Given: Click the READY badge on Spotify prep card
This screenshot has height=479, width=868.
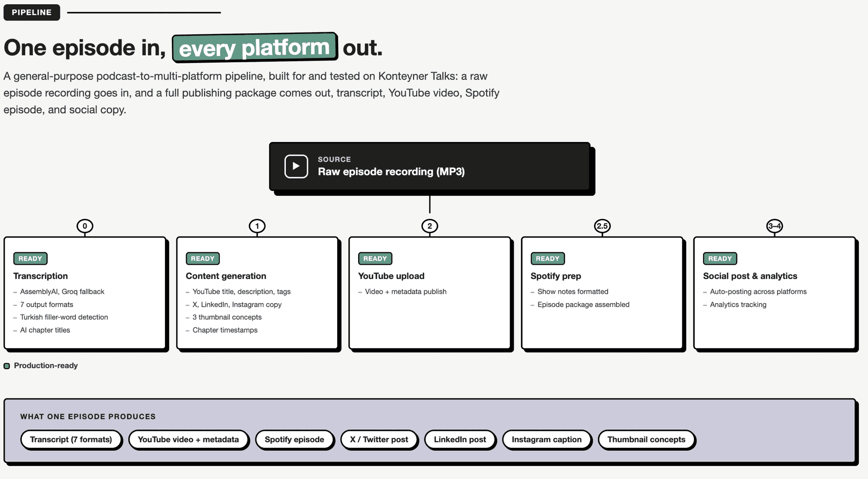Looking at the screenshot, I should point(547,259).
